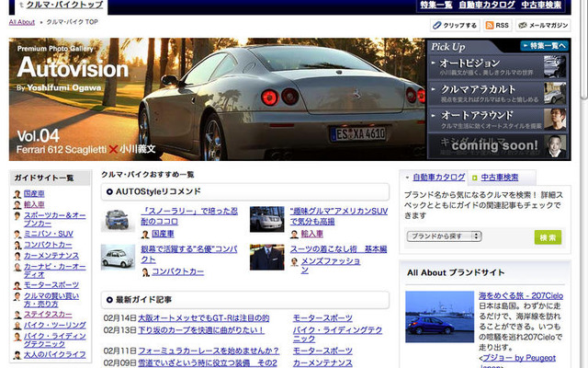The width and height of the screenshot is (588, 368).
Task: Click guide avatar icon beside 国産車 in sidebar
Action: (x=17, y=194)
